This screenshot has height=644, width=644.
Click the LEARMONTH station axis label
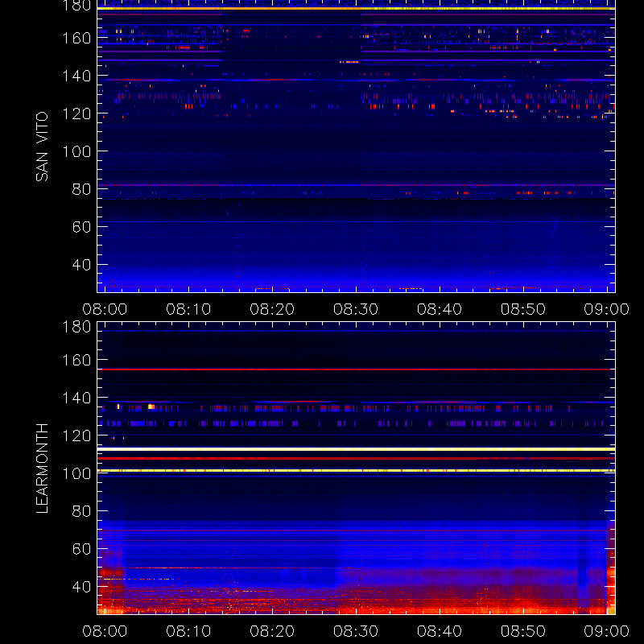[42, 469]
